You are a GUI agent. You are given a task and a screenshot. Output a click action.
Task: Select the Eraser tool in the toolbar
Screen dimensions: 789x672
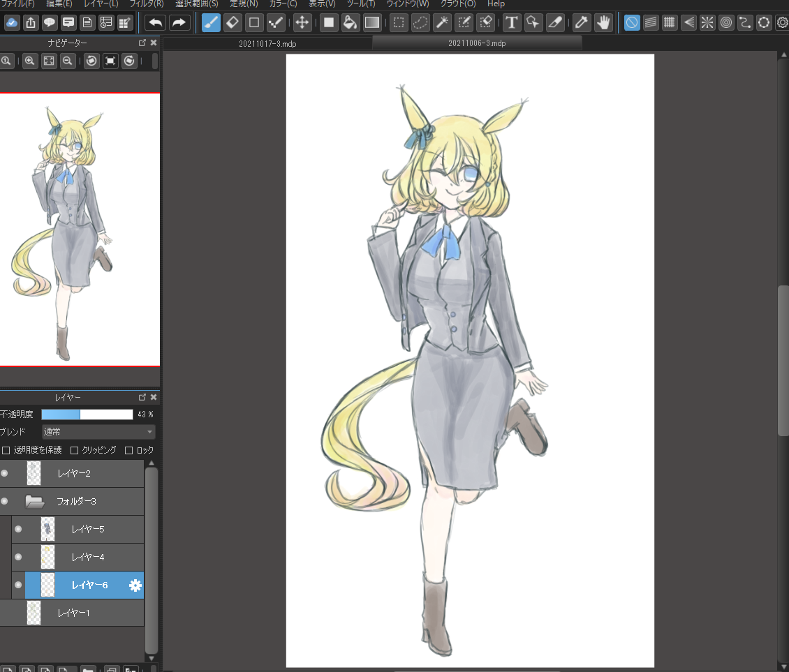point(233,22)
